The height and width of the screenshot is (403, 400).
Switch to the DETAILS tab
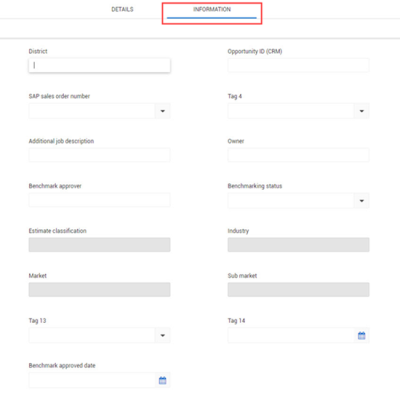point(122,9)
